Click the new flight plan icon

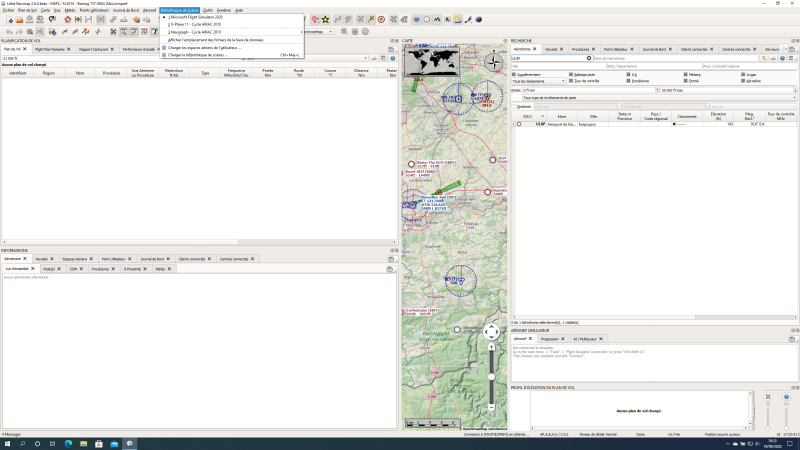(x=9, y=19)
